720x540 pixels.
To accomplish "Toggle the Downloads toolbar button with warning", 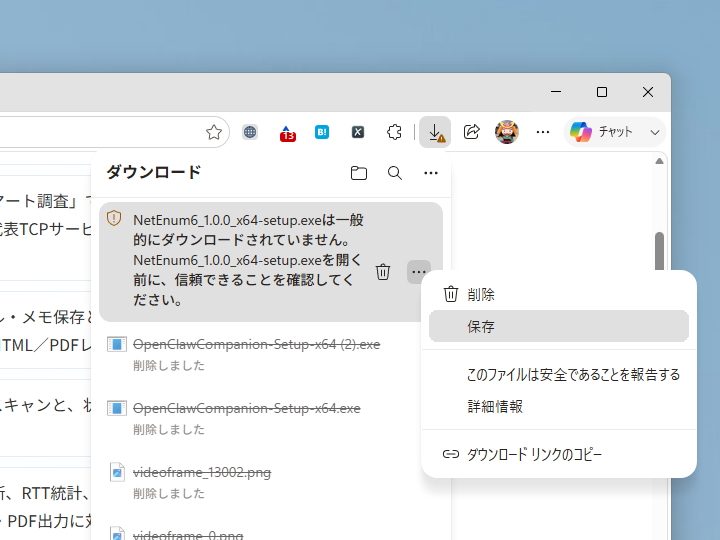I will tap(435, 132).
